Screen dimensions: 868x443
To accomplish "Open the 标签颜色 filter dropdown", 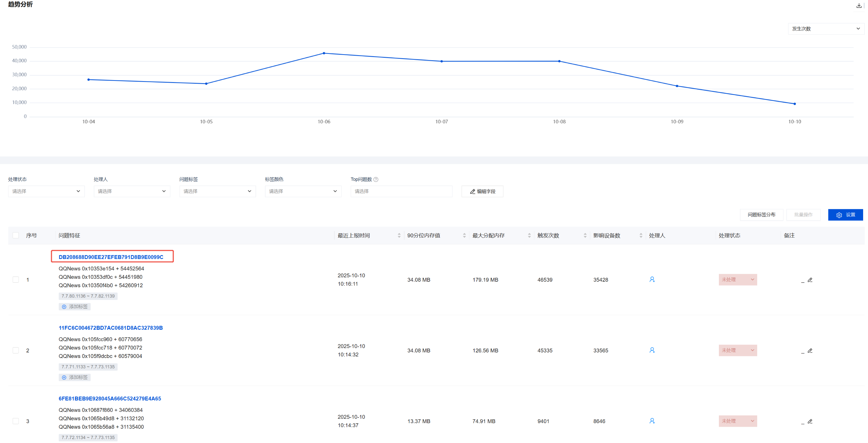I will point(303,191).
